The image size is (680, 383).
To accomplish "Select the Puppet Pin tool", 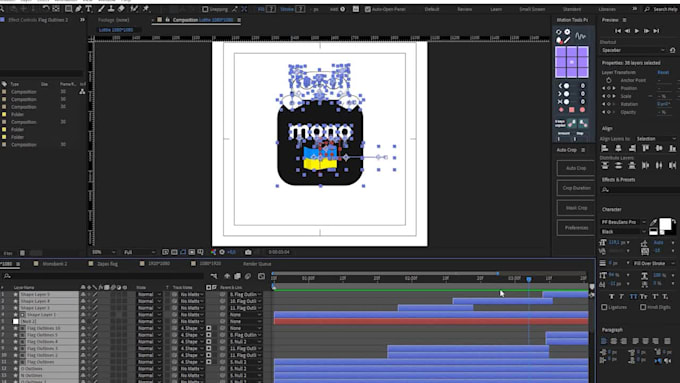I will pyautogui.click(x=147, y=9).
